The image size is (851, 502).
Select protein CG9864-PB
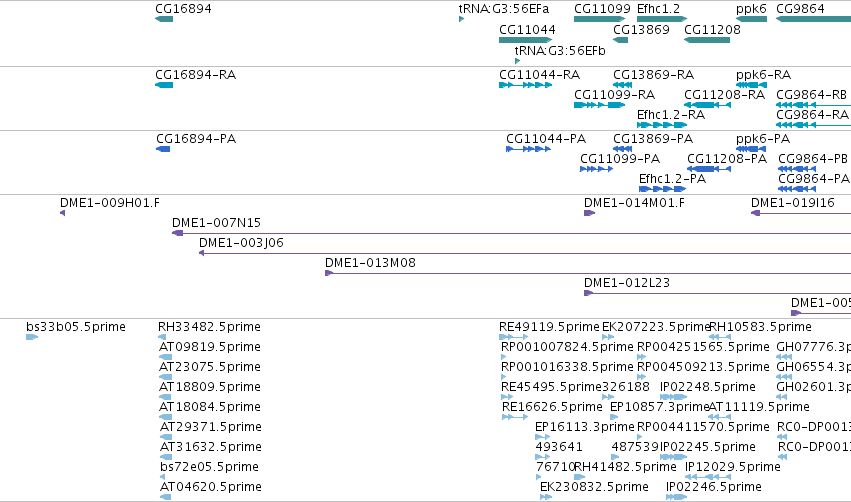tap(813, 158)
